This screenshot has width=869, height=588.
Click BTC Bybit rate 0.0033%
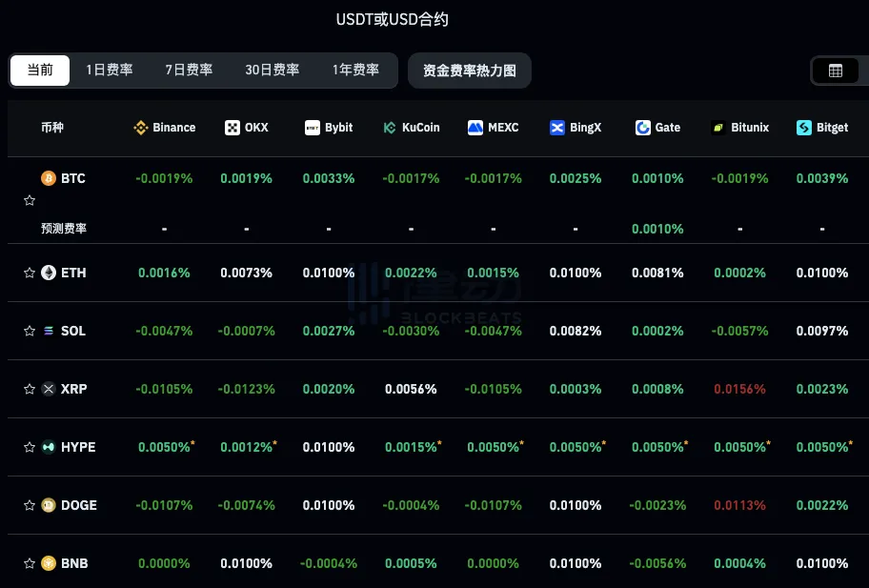coord(329,178)
